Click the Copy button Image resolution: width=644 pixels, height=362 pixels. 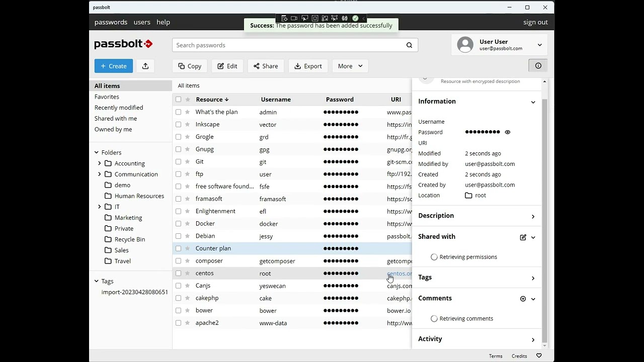point(190,66)
